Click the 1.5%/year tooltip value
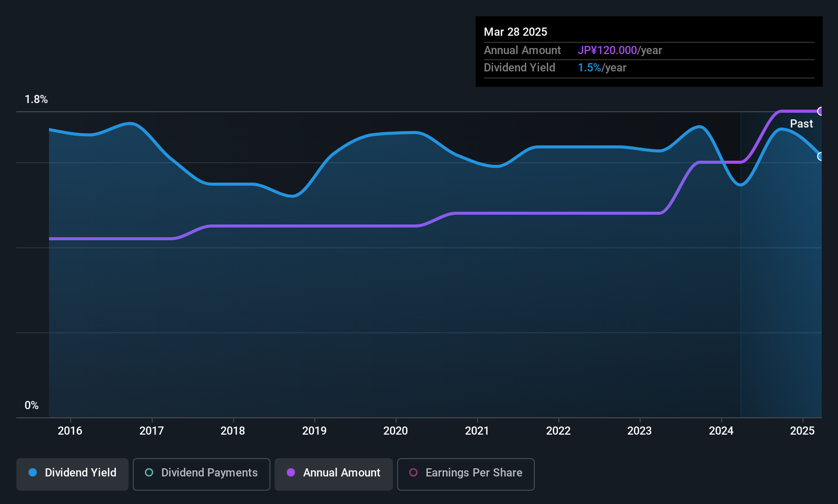Screen dimensions: 838x504 (x=602, y=68)
